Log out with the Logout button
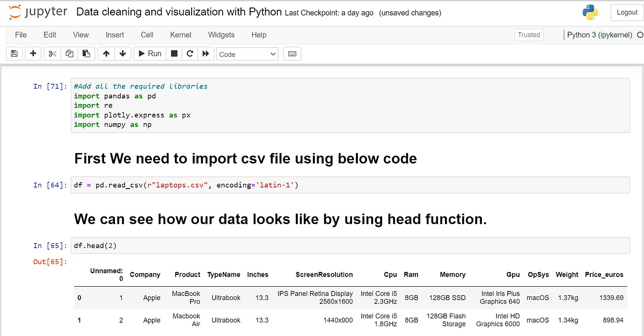644x336 pixels. click(x=627, y=12)
